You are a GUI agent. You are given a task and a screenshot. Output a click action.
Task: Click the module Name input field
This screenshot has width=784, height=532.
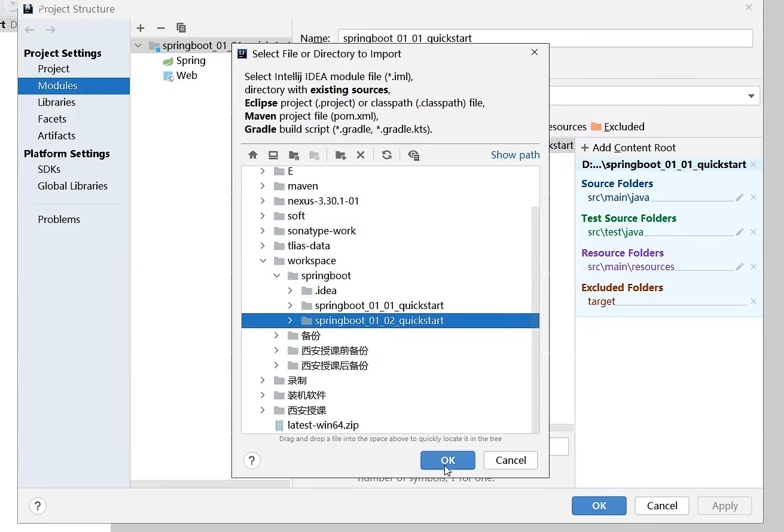pyautogui.click(x=545, y=38)
